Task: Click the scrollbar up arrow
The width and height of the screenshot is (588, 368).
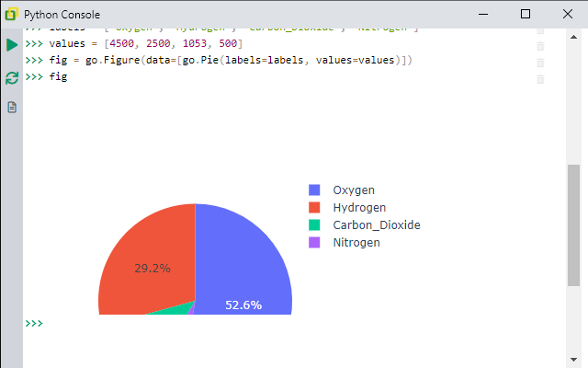Action: pos(573,37)
